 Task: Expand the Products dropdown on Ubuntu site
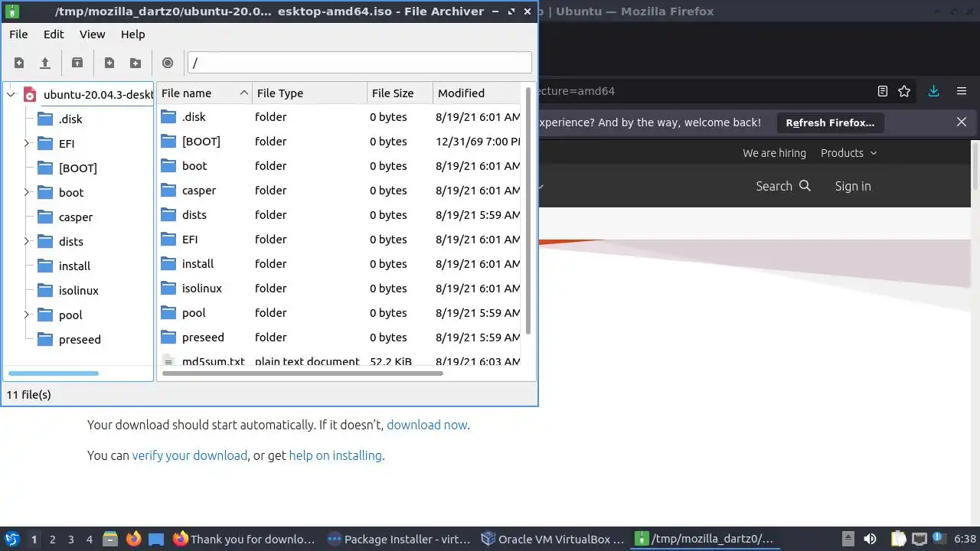pos(848,153)
